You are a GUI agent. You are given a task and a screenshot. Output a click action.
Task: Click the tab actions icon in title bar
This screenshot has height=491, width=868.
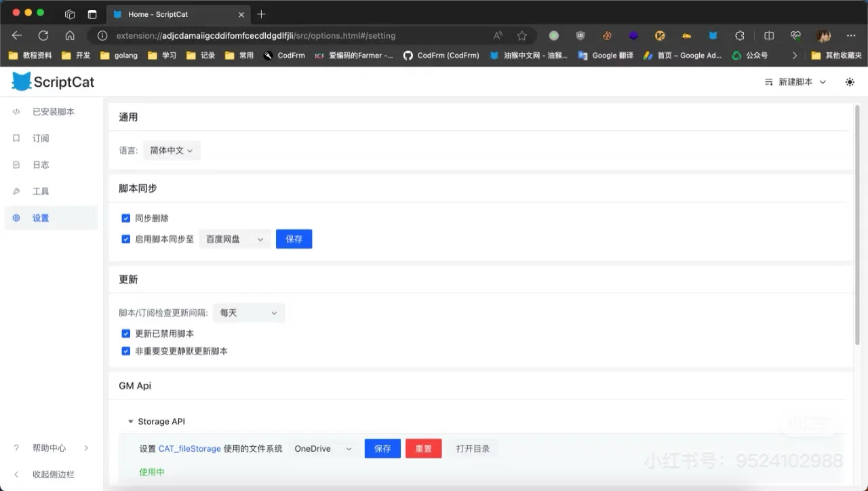pos(92,14)
